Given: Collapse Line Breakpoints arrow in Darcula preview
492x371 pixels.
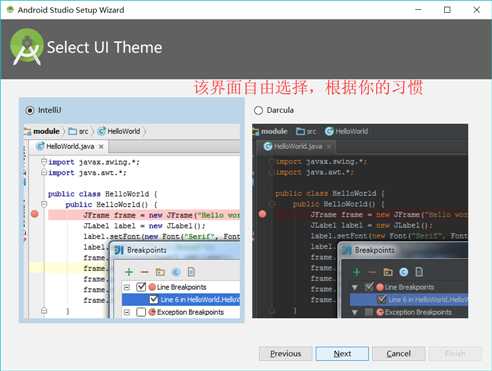Looking at the screenshot, I should (355, 287).
